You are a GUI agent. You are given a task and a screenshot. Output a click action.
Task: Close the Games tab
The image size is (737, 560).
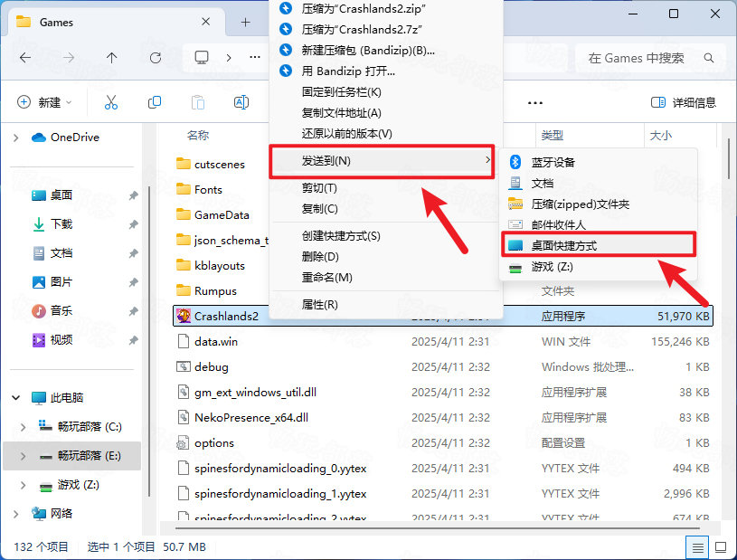(206, 22)
